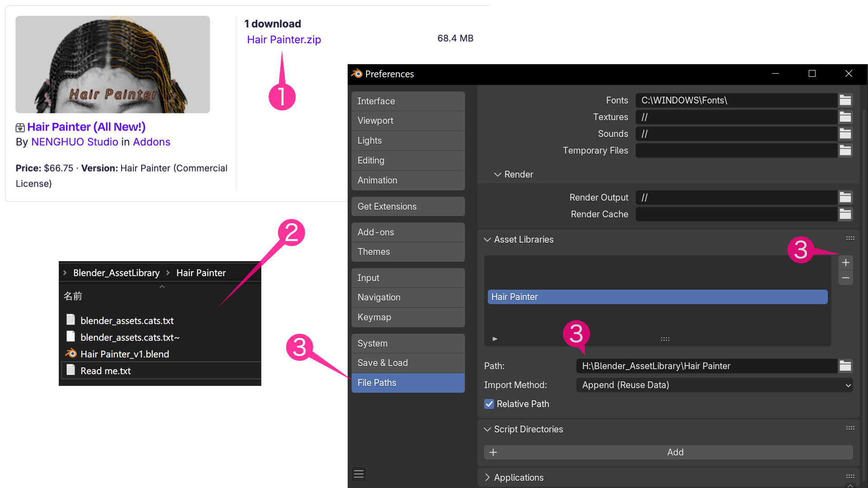This screenshot has width=868, height=488.
Task: Click the Fonts path input field
Action: tap(736, 100)
